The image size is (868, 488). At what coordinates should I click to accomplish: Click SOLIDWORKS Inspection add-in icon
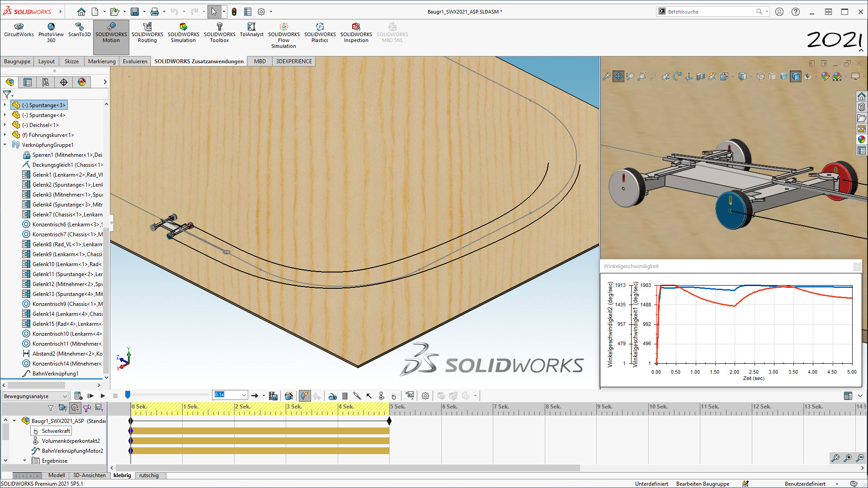[x=356, y=33]
